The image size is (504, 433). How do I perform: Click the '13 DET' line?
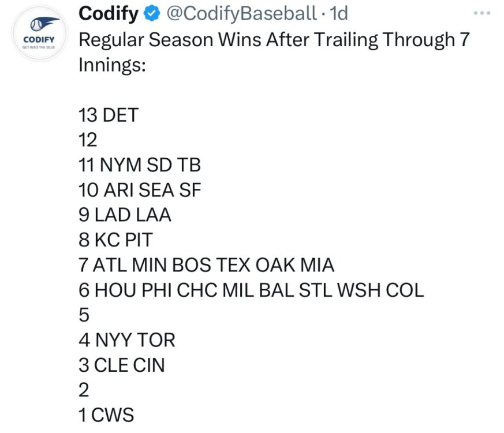[x=109, y=115]
